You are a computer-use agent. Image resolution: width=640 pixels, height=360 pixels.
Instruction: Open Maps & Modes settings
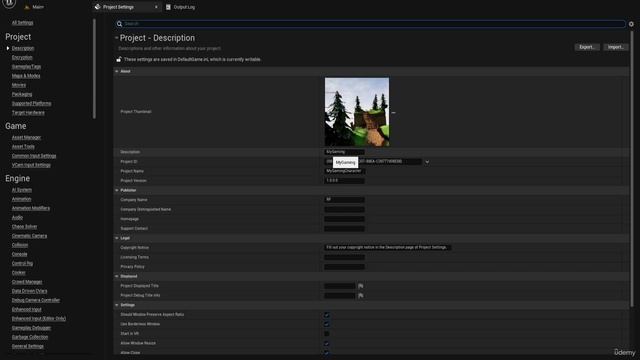click(x=26, y=76)
